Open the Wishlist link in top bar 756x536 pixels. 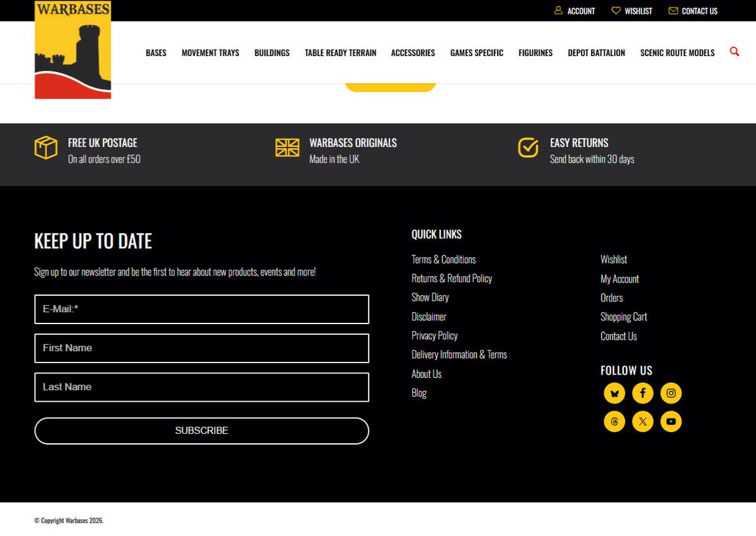point(638,11)
